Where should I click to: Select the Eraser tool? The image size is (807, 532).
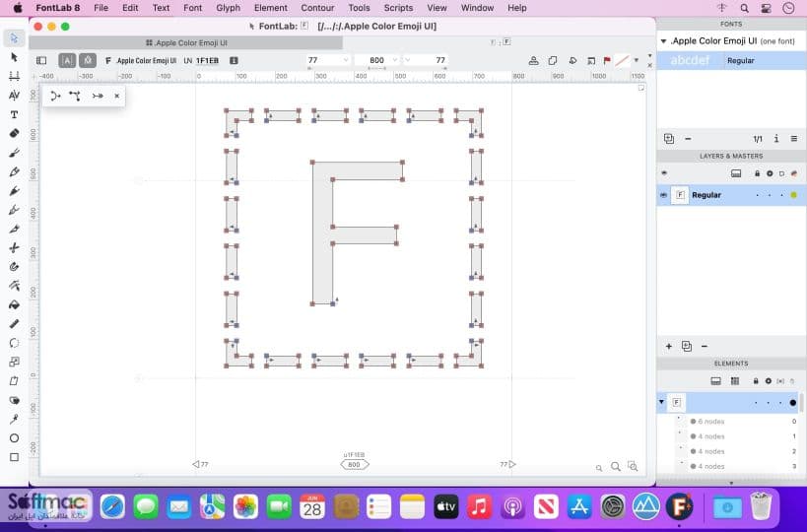14,133
